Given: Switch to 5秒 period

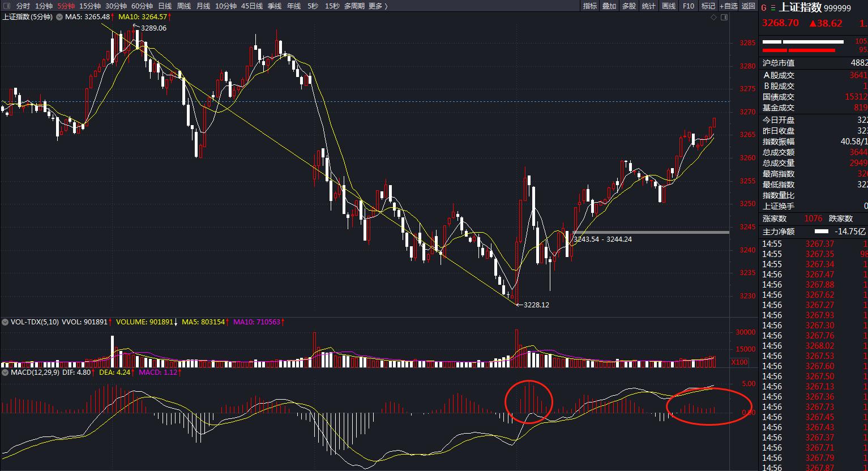Looking at the screenshot, I should 313,6.
